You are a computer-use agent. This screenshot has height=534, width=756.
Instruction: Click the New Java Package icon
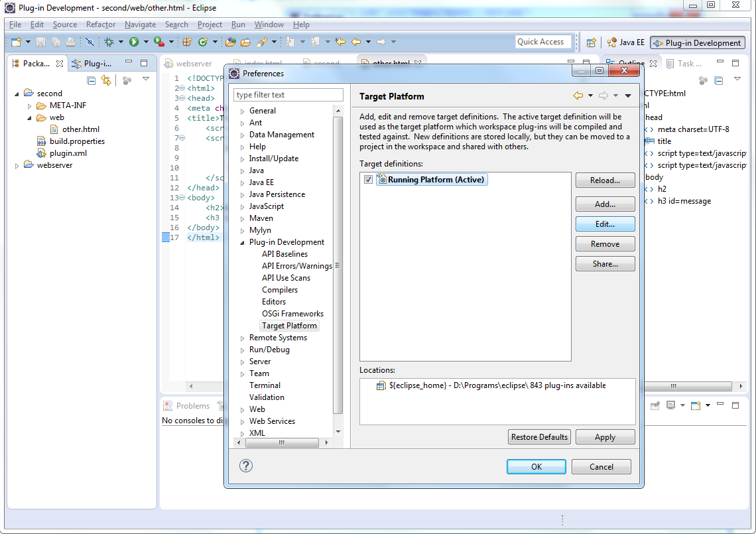[x=187, y=42]
